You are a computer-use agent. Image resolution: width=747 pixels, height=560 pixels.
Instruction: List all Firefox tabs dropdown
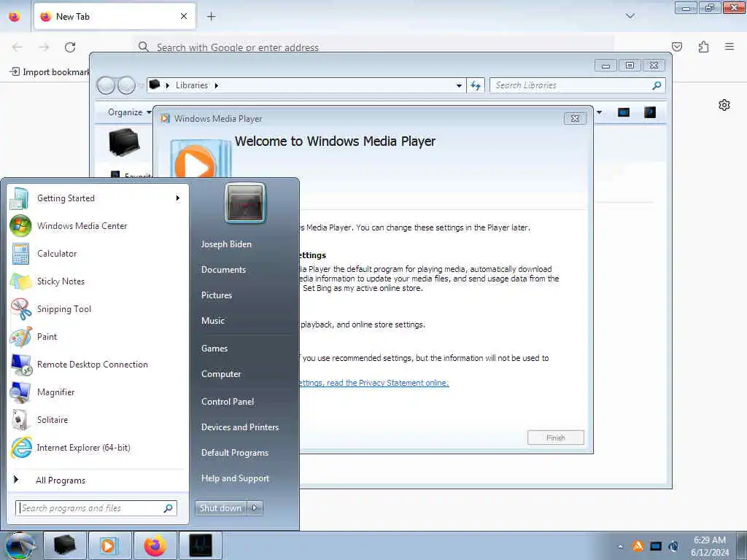coord(630,16)
